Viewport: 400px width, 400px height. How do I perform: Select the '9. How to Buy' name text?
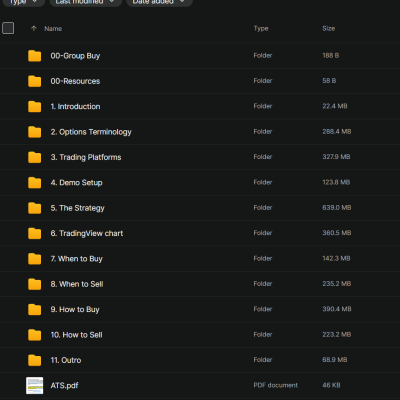[75, 310]
